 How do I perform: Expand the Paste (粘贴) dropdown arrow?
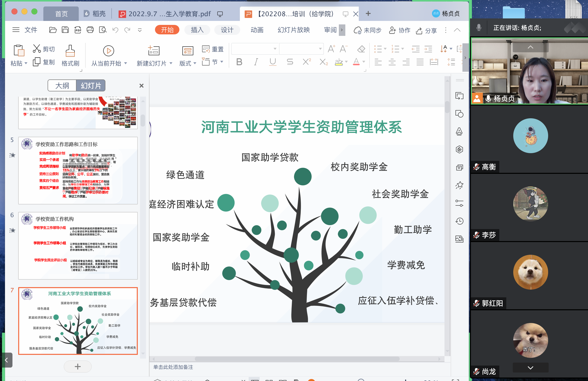(x=26, y=63)
